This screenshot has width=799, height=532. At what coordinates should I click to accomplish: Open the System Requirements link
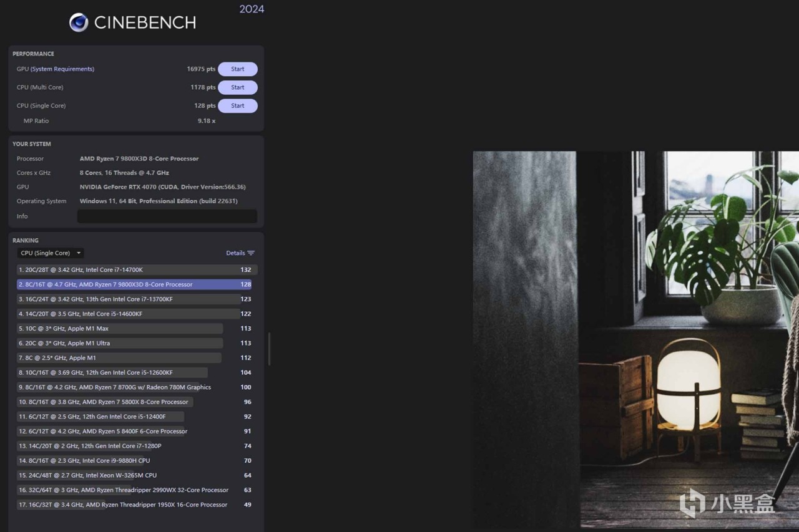[62, 69]
